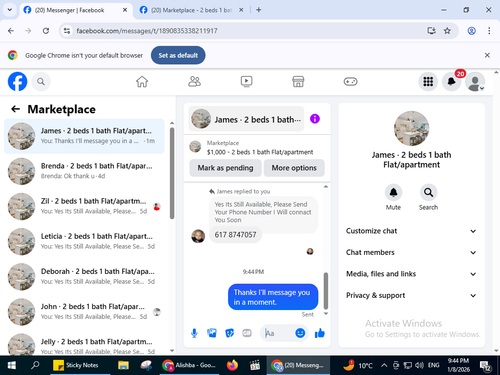
Task: Open Alishba Chrome window in taskbar
Action: point(189,365)
